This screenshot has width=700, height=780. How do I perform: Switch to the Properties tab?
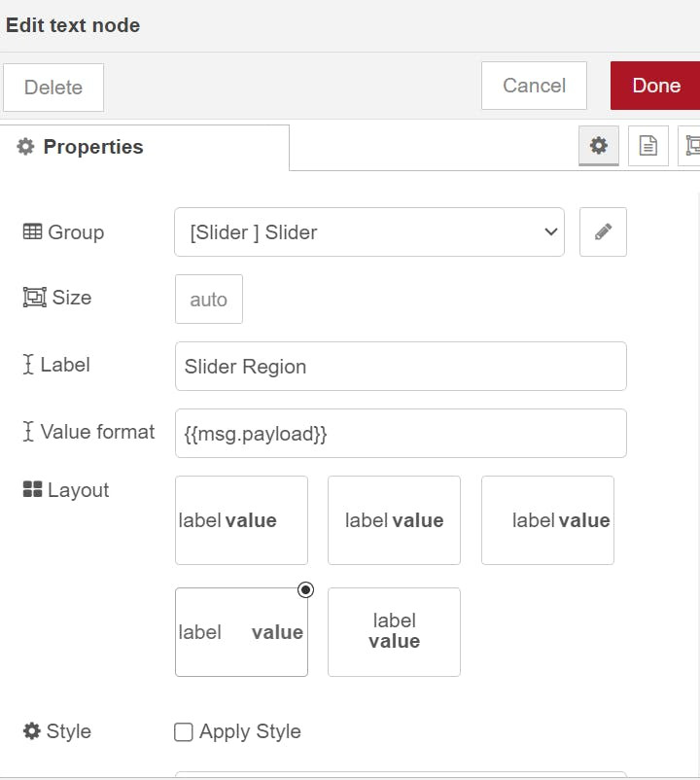[93, 147]
